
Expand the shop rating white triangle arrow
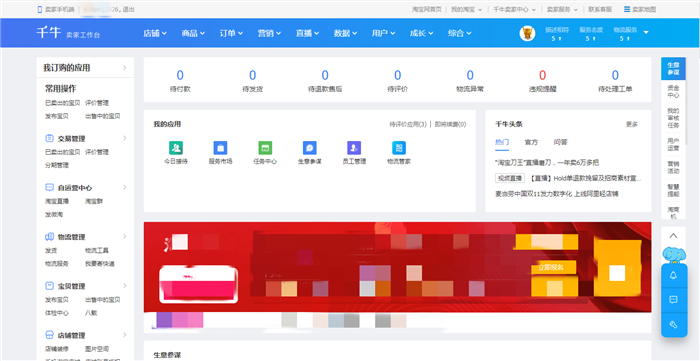(646, 33)
